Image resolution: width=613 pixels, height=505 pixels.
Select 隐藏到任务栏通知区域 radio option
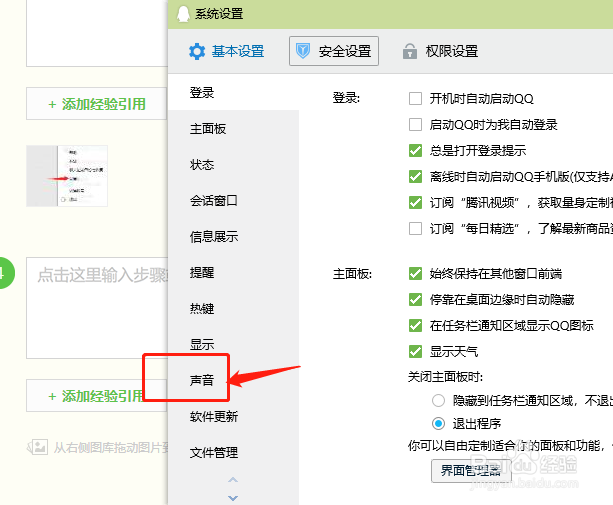(438, 400)
